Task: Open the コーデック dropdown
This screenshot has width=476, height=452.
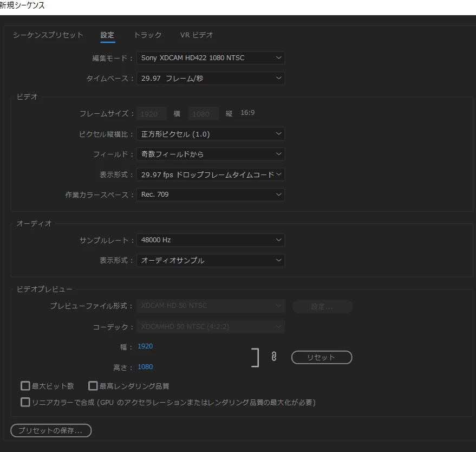Action: tap(211, 327)
